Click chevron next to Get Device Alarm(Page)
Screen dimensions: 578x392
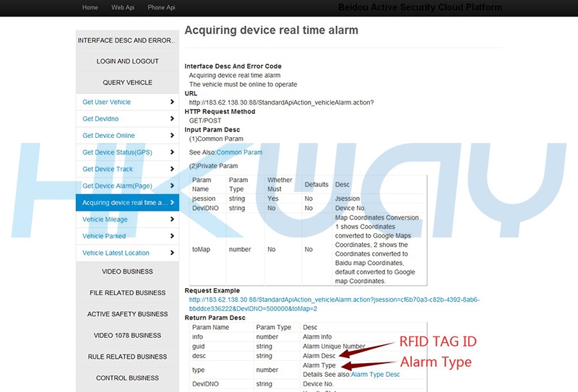click(x=172, y=186)
